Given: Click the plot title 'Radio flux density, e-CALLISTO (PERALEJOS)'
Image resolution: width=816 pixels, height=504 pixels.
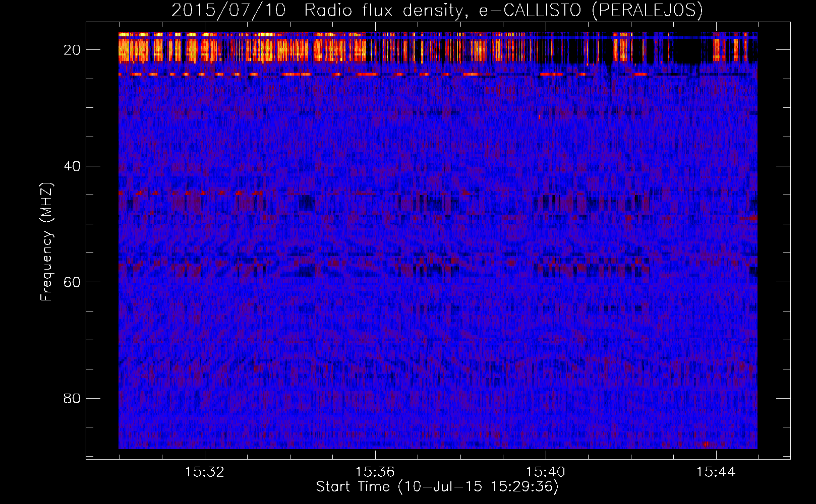Looking at the screenshot, I should (503, 10).
